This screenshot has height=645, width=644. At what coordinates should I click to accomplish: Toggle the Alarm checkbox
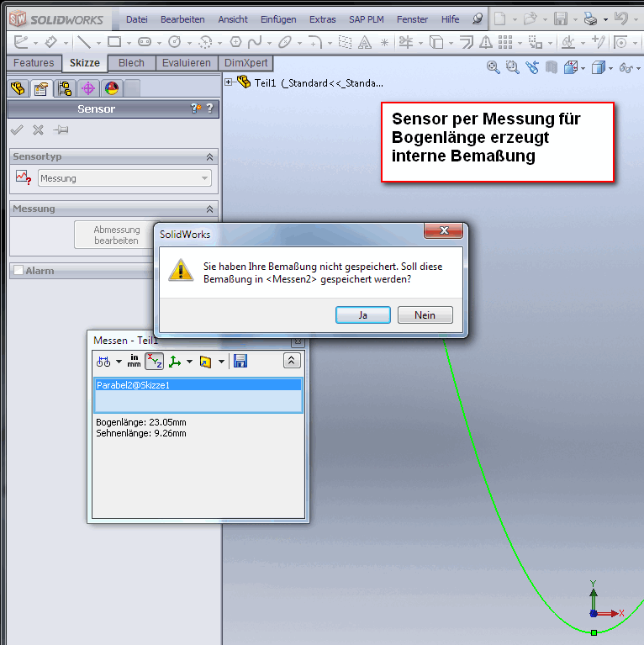pos(18,270)
